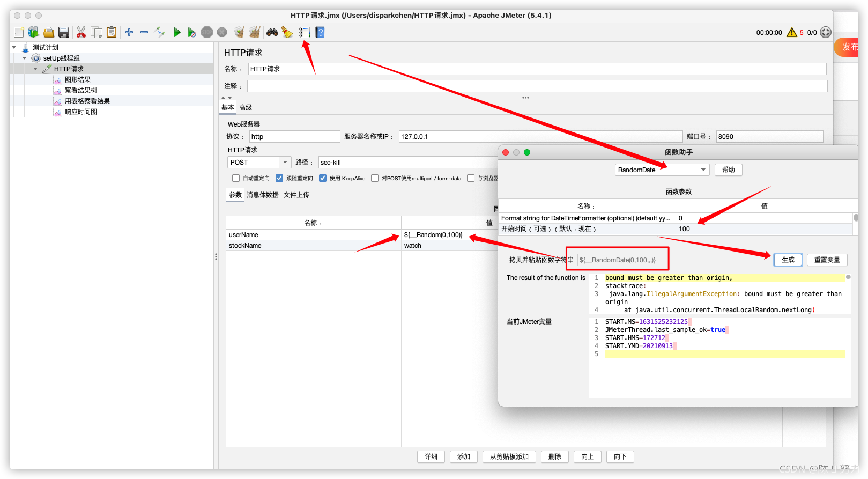868x479 pixels.
Task: Save the test plan with floppy icon
Action: 64,32
